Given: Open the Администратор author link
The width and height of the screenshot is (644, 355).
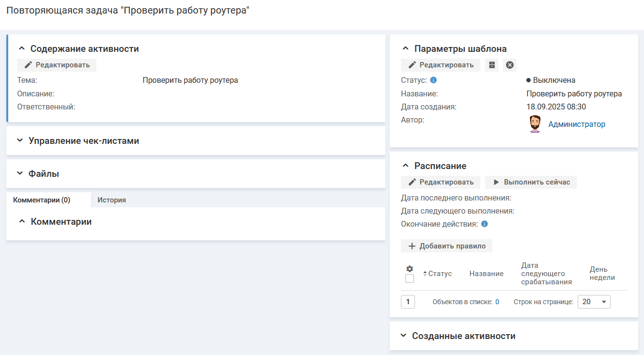Looking at the screenshot, I should (x=576, y=124).
